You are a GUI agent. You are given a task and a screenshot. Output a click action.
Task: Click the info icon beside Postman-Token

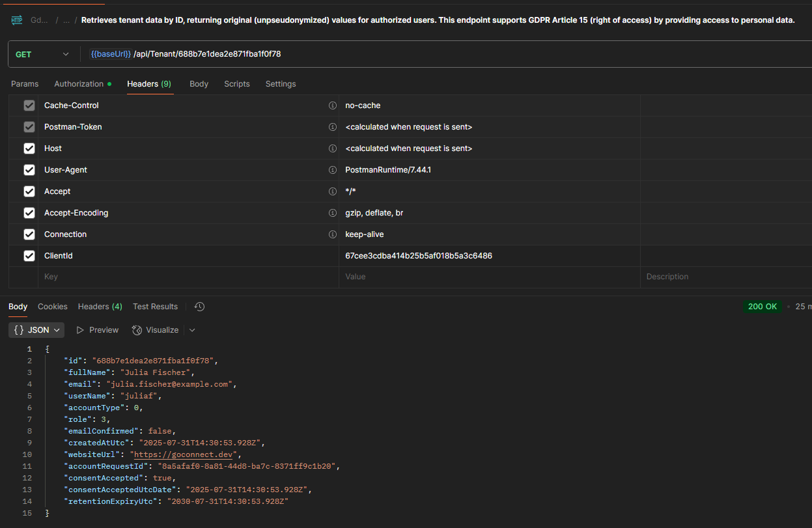(333, 127)
